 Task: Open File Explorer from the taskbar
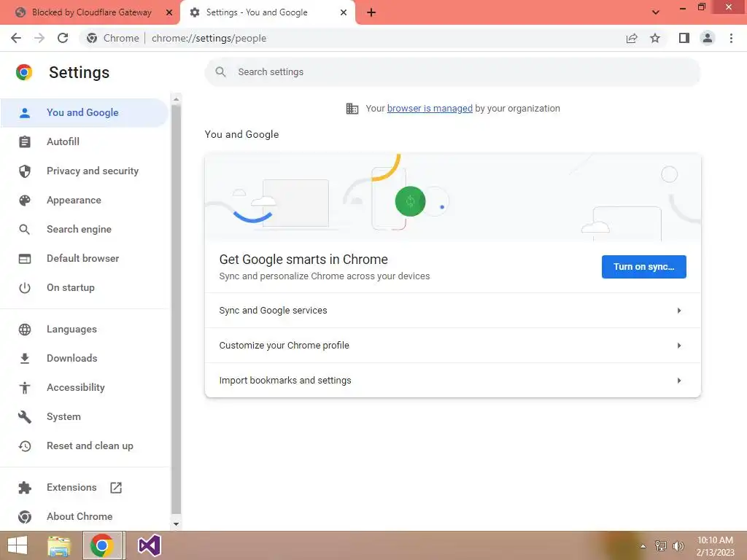coord(59,545)
